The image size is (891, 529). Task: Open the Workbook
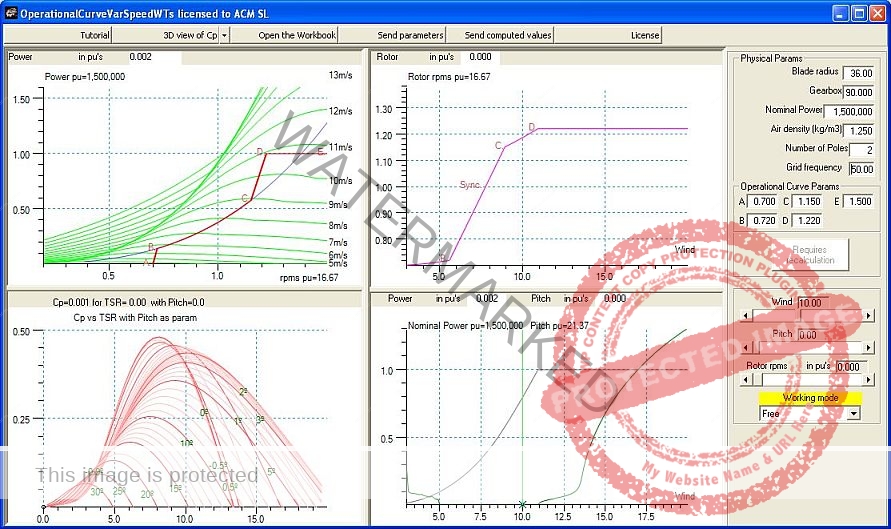pyautogui.click(x=284, y=35)
